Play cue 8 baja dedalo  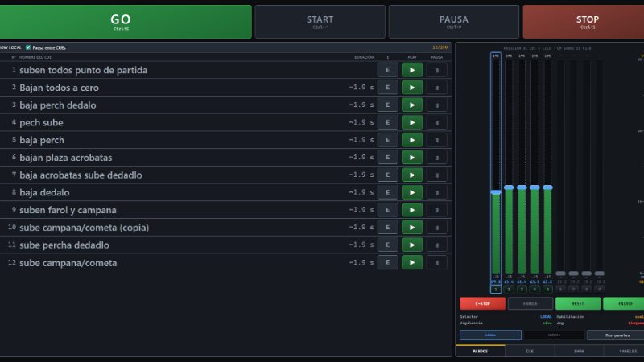pyautogui.click(x=412, y=192)
